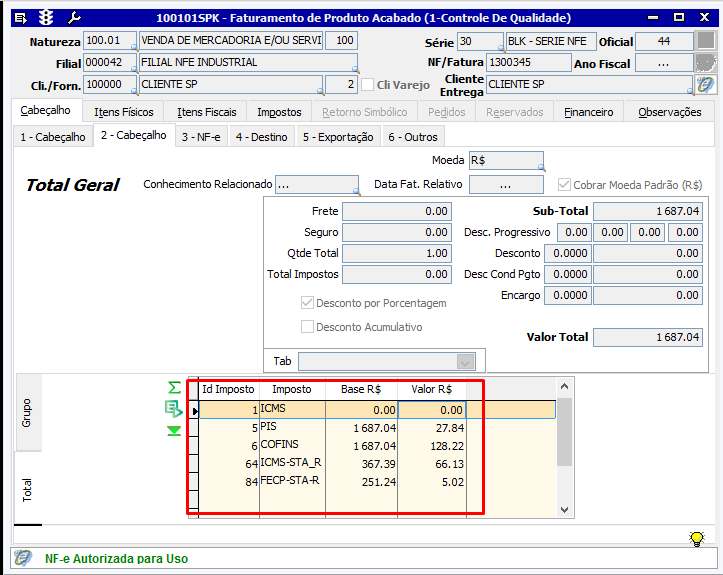Click the Qtde Total field

tap(397, 253)
